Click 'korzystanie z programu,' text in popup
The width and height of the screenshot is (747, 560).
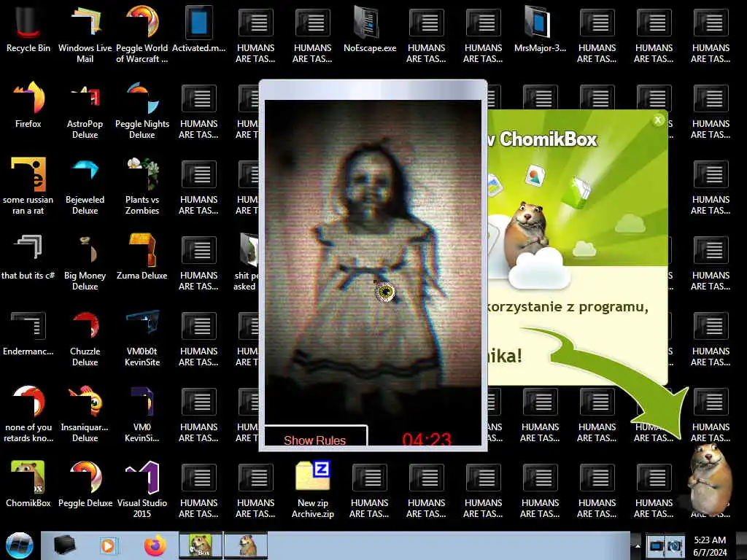[568, 307]
